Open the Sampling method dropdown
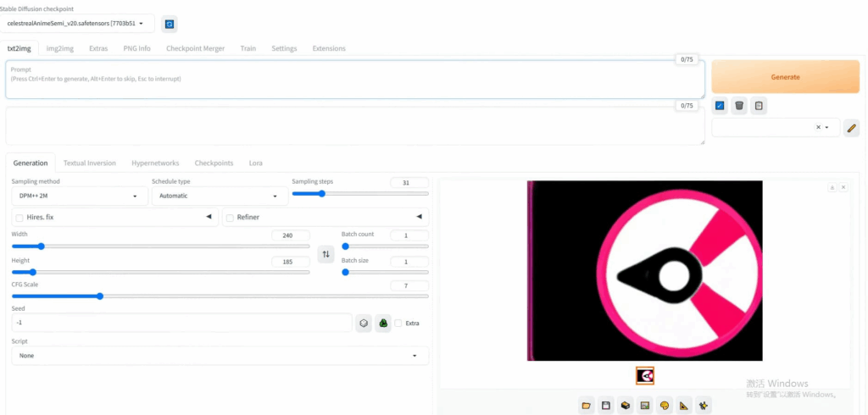This screenshot has height=415, width=868. coord(78,196)
